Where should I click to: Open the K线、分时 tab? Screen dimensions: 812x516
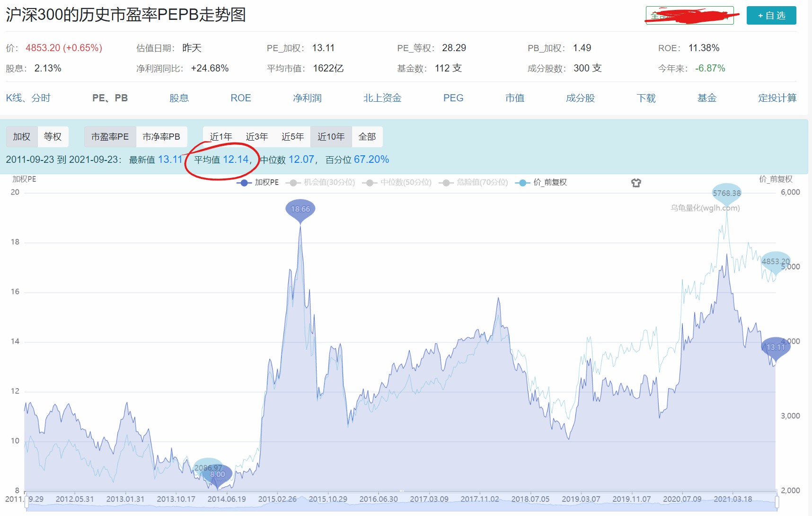(x=28, y=98)
